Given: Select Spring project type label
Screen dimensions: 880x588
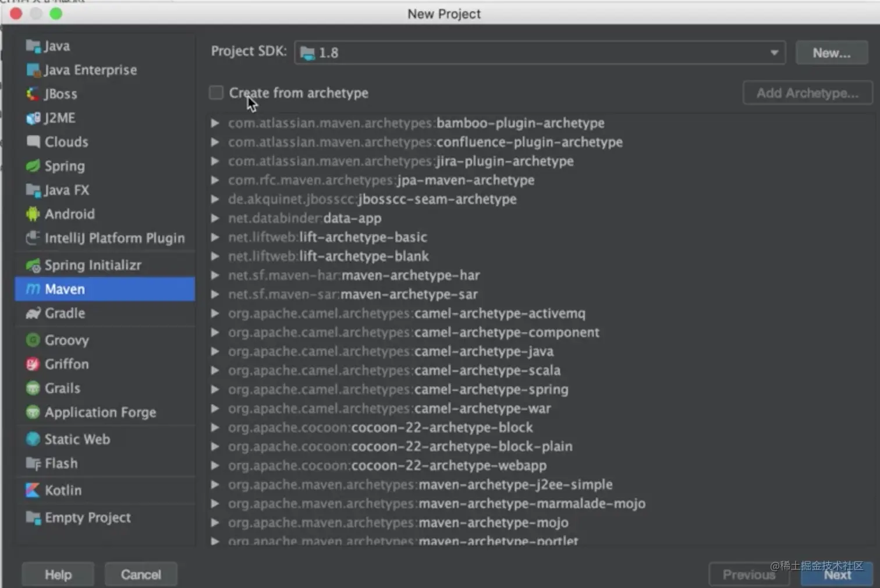Looking at the screenshot, I should [x=65, y=166].
